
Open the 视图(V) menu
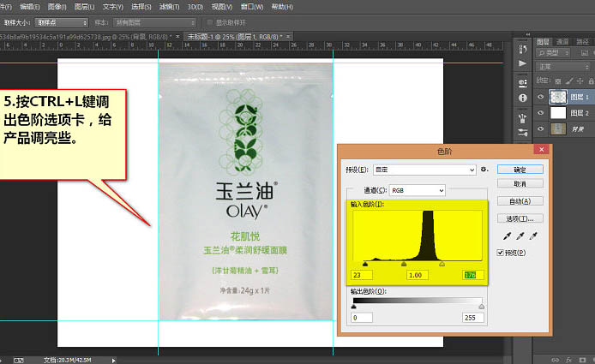222,7
